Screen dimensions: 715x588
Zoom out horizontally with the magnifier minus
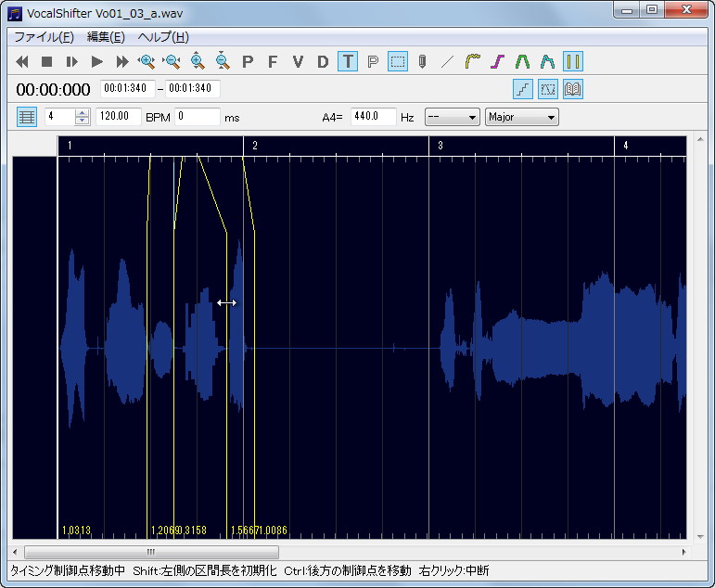click(172, 61)
